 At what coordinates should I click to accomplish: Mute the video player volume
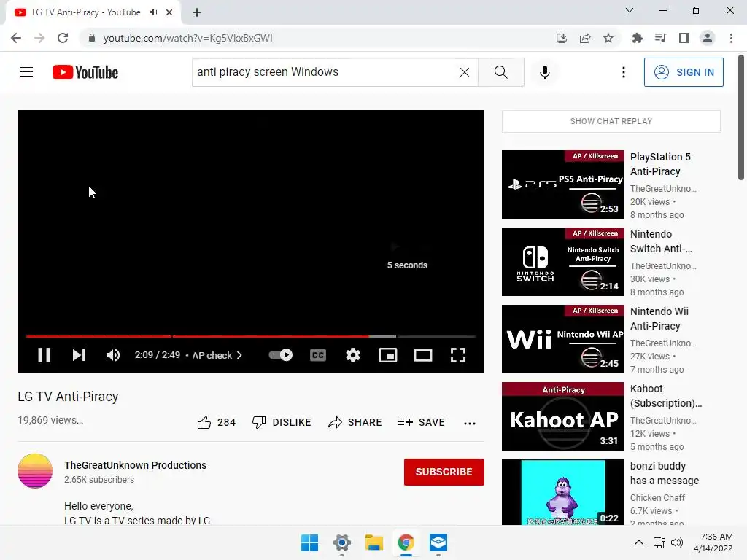(x=113, y=355)
